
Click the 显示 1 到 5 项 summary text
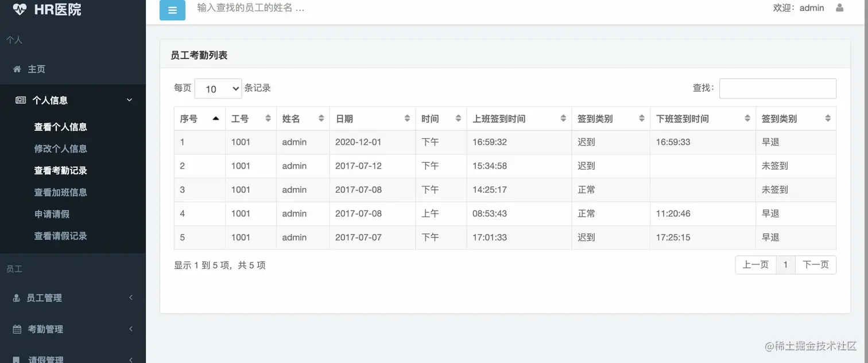tap(220, 265)
